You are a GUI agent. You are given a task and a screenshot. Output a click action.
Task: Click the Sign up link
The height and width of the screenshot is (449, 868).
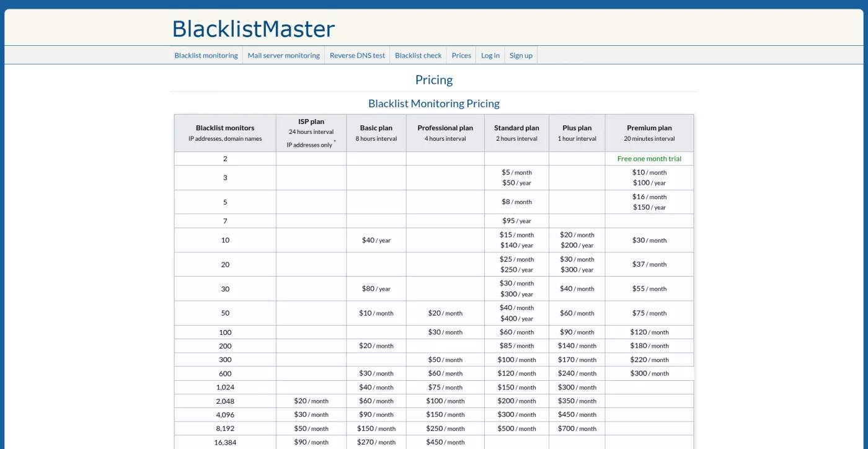point(521,55)
